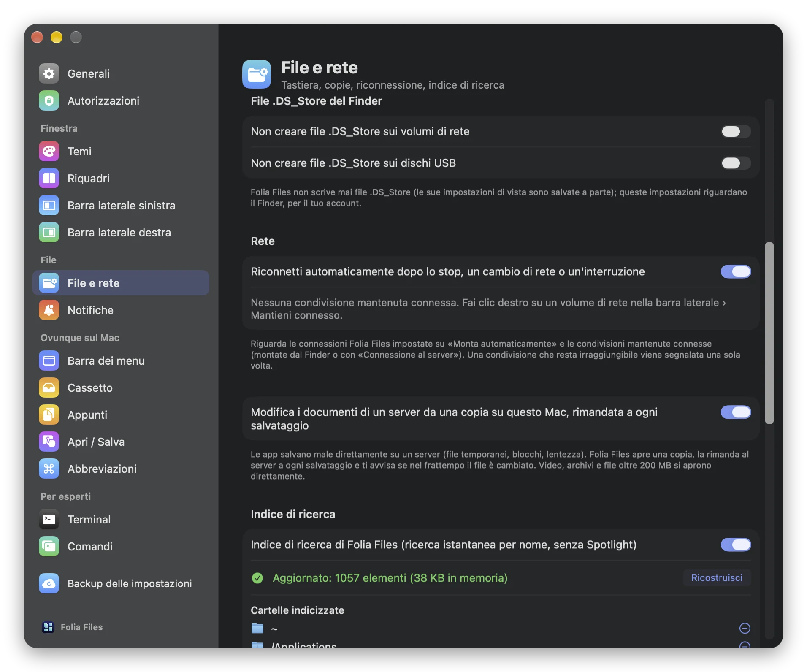Select the Riquadri panes icon
Viewport: 807px width, 672px height.
(x=49, y=179)
